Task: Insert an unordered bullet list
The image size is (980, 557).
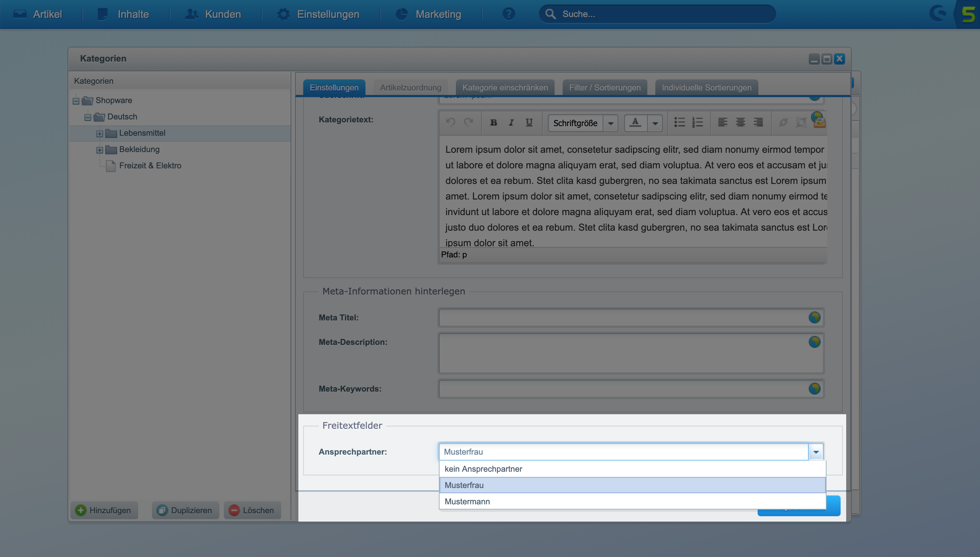Action: tap(679, 122)
